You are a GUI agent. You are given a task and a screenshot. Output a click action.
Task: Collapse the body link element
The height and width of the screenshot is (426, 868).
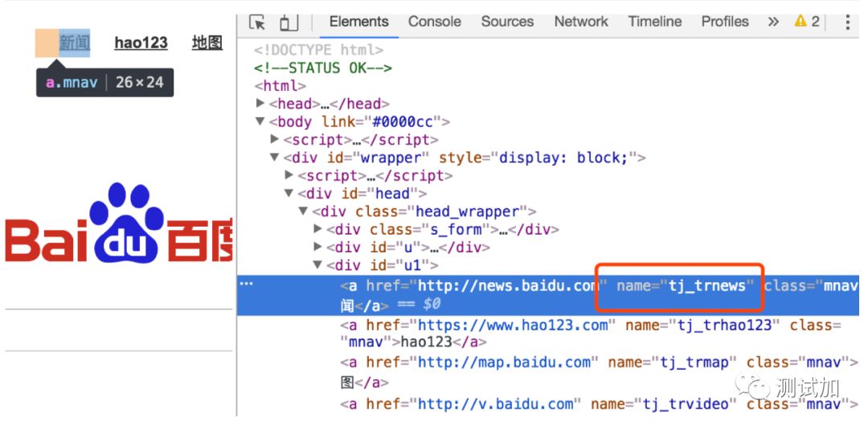click(260, 121)
